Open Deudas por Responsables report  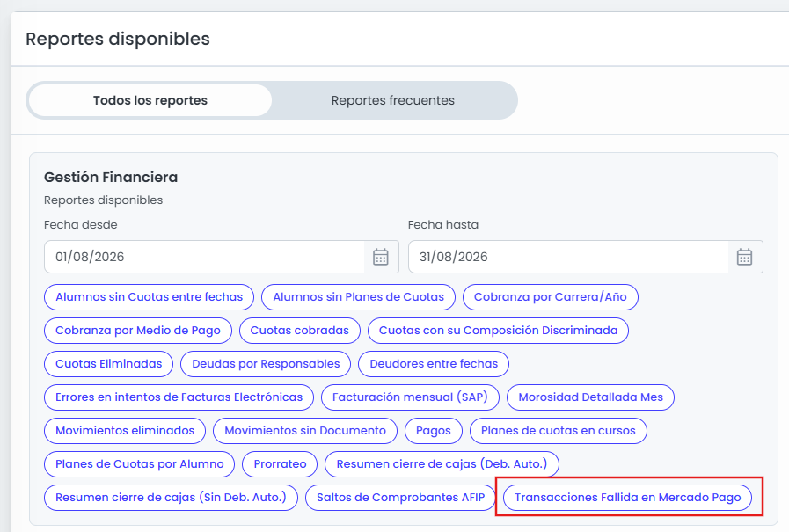tap(266, 364)
